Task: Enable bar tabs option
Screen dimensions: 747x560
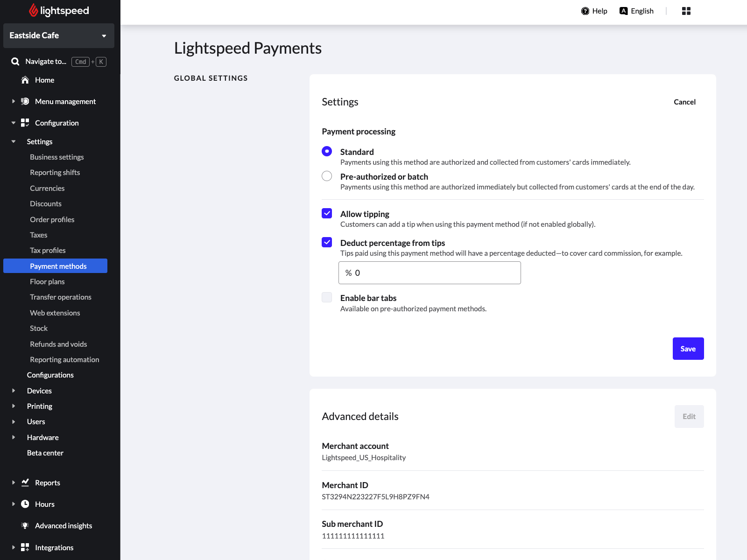Action: (x=326, y=297)
